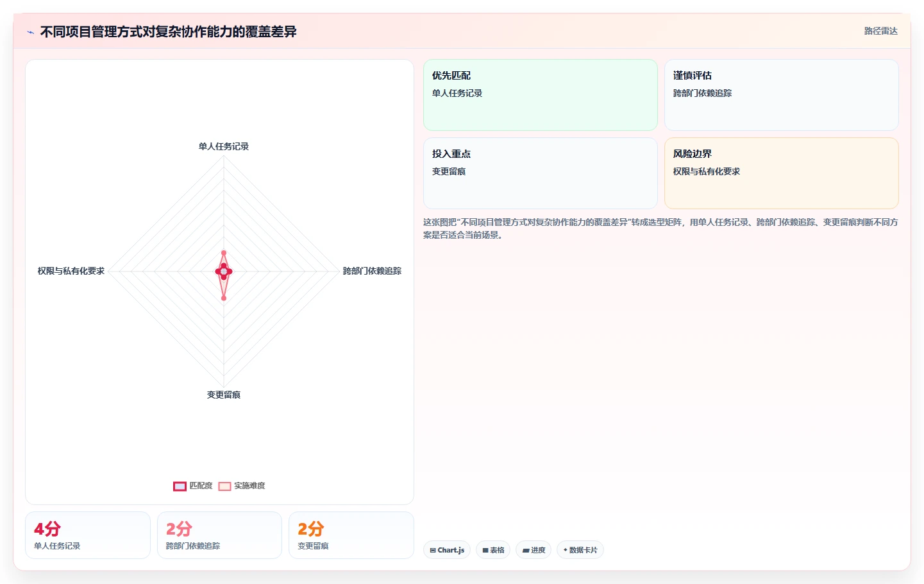
Task: Open the 4分 单人任务记录 score card
Action: [88, 535]
